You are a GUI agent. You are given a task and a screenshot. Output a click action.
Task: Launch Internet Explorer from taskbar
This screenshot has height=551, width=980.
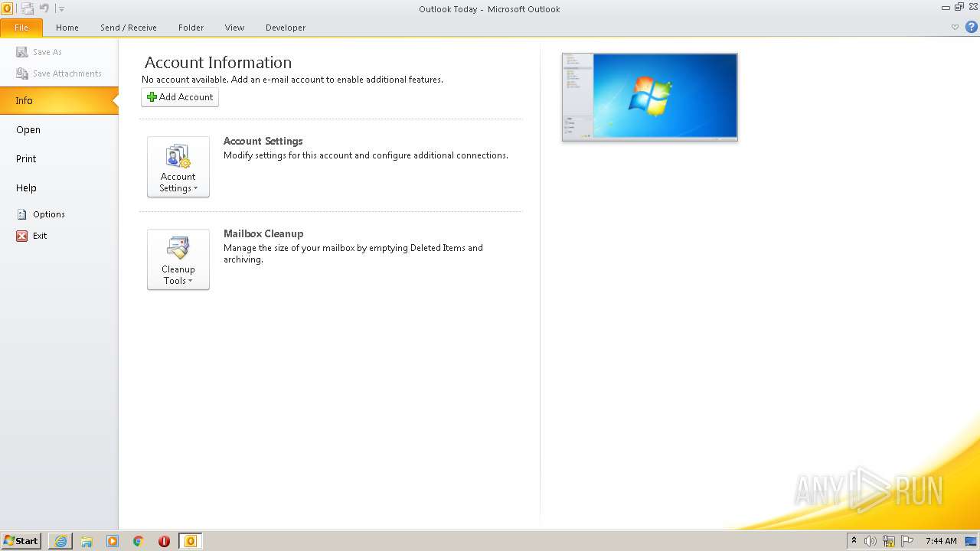60,541
